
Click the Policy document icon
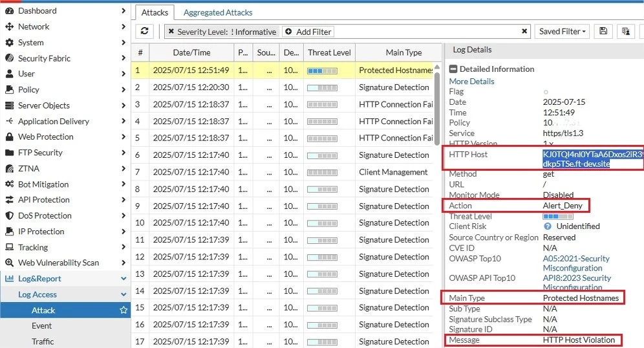pyautogui.click(x=9, y=89)
